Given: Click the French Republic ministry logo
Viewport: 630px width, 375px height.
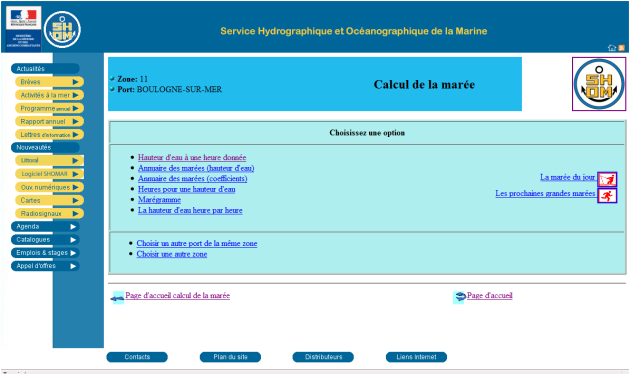Looking at the screenshot, I should 23,29.
